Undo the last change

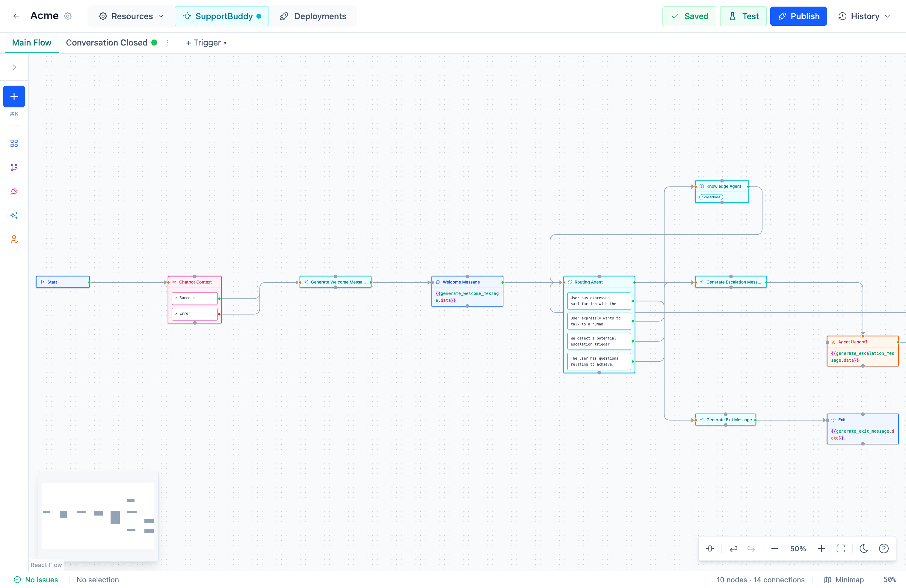tap(733, 548)
